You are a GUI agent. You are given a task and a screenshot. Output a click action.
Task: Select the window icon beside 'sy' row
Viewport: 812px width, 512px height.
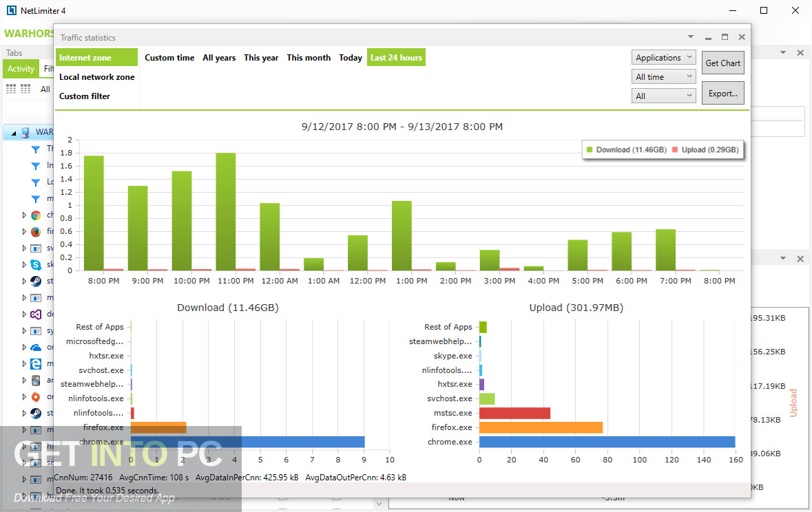pos(36,331)
